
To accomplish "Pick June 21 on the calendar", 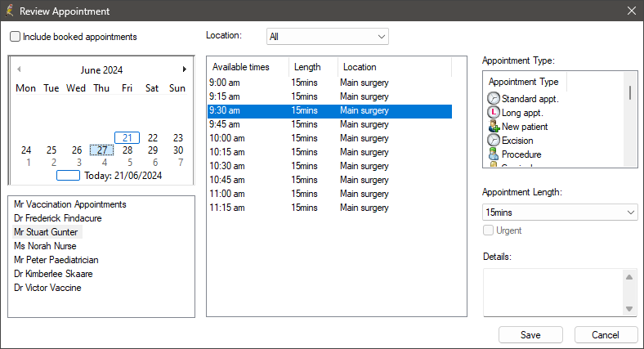I will point(127,137).
